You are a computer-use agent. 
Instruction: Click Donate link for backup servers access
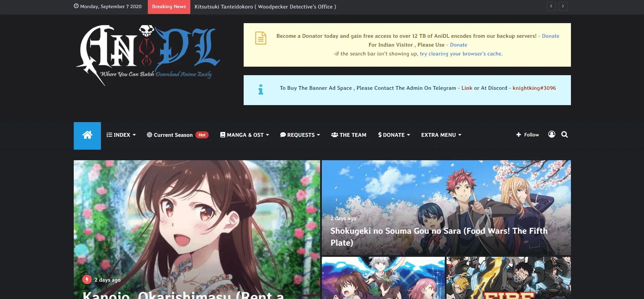551,36
